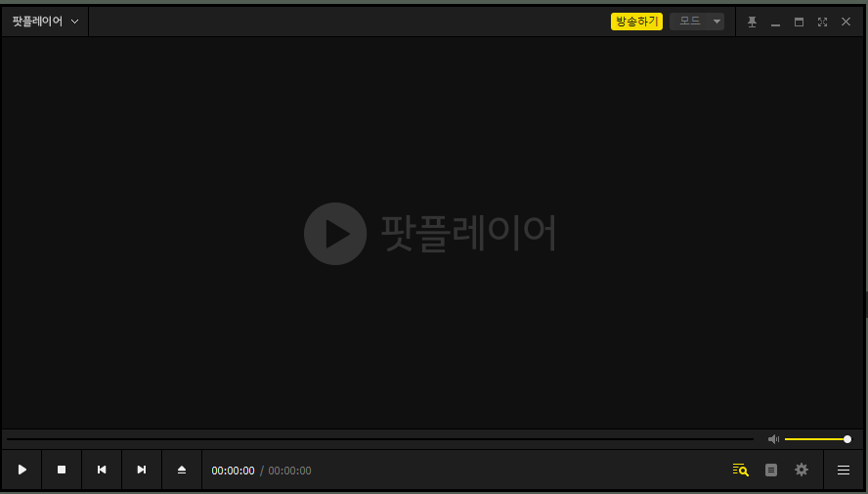Start playback with the Play button
Viewport: 868px width, 494px height.
click(22, 470)
